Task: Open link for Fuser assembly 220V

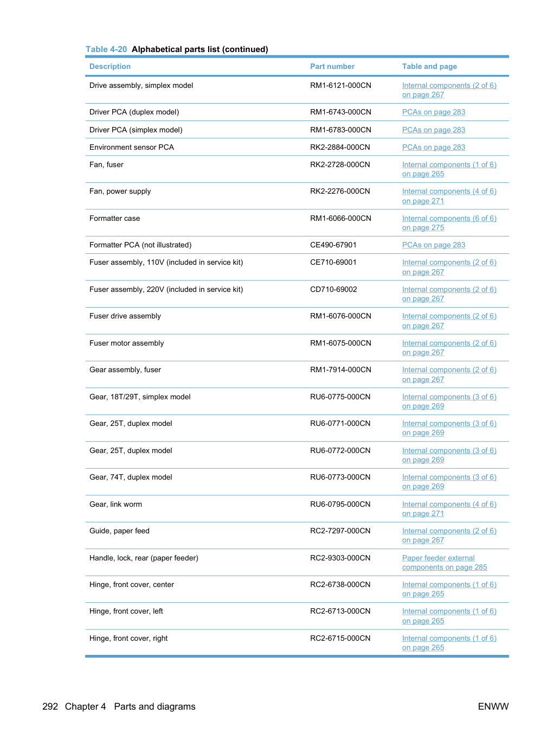Action: point(449,294)
